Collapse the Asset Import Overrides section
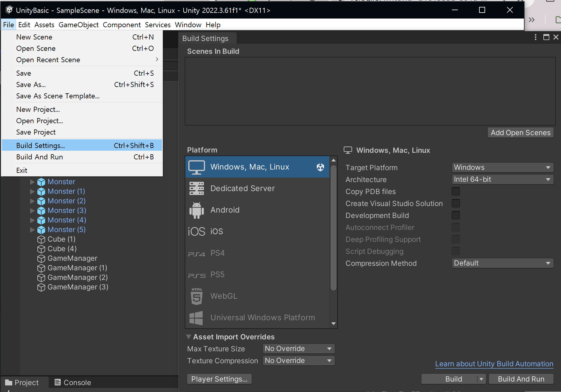The image size is (561, 392). tap(189, 337)
